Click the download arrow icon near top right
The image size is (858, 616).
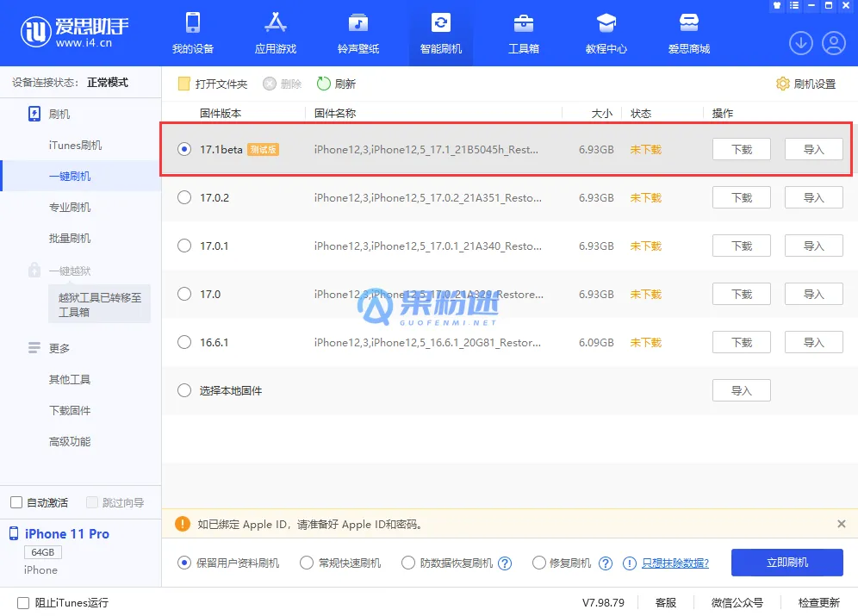[800, 42]
